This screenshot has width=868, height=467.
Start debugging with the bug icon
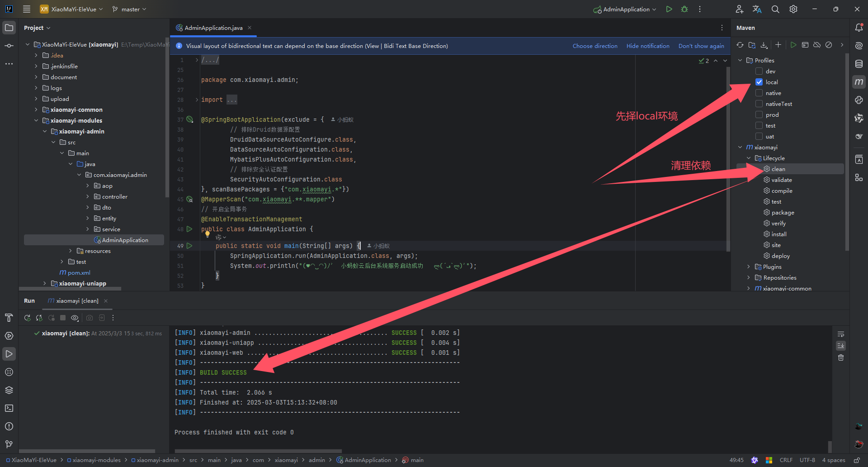click(684, 9)
